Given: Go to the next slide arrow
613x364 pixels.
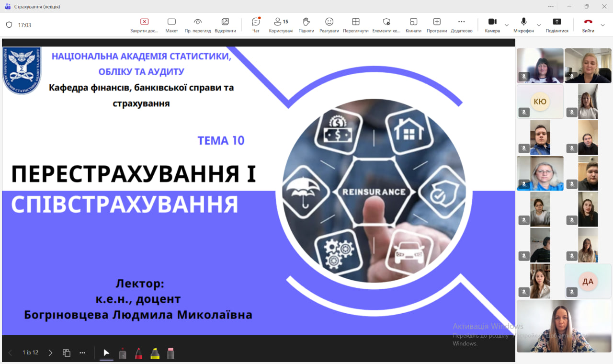Looking at the screenshot, I should 50,353.
